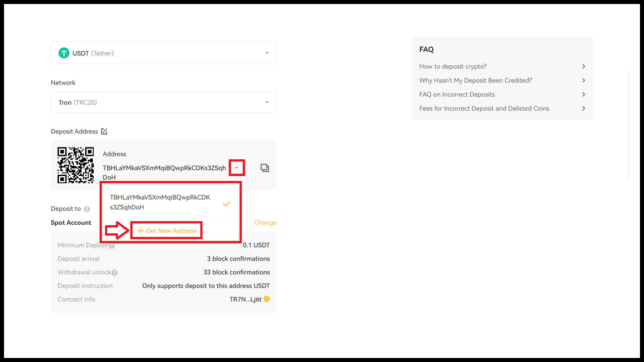This screenshot has height=362, width=644.
Task: Open the Tron (TRC20) network dropdown
Action: tap(164, 102)
